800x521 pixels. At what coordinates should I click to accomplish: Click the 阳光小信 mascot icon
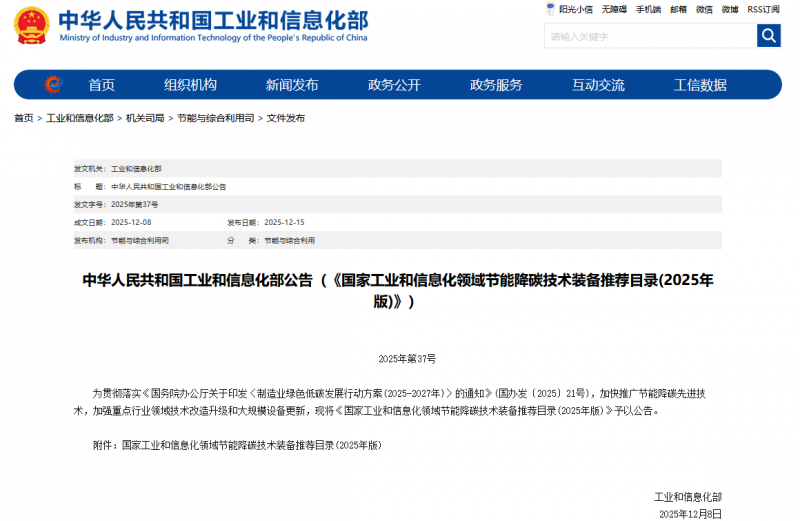(550, 9)
